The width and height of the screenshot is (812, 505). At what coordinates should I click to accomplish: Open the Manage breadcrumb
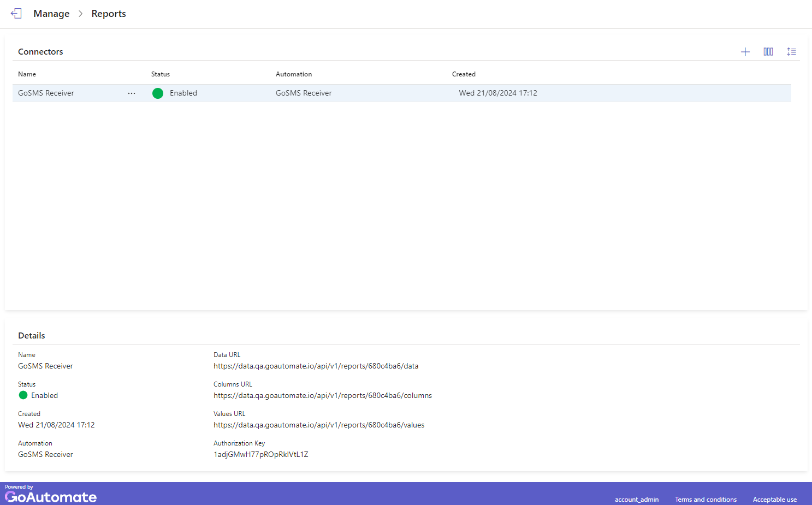(51, 14)
